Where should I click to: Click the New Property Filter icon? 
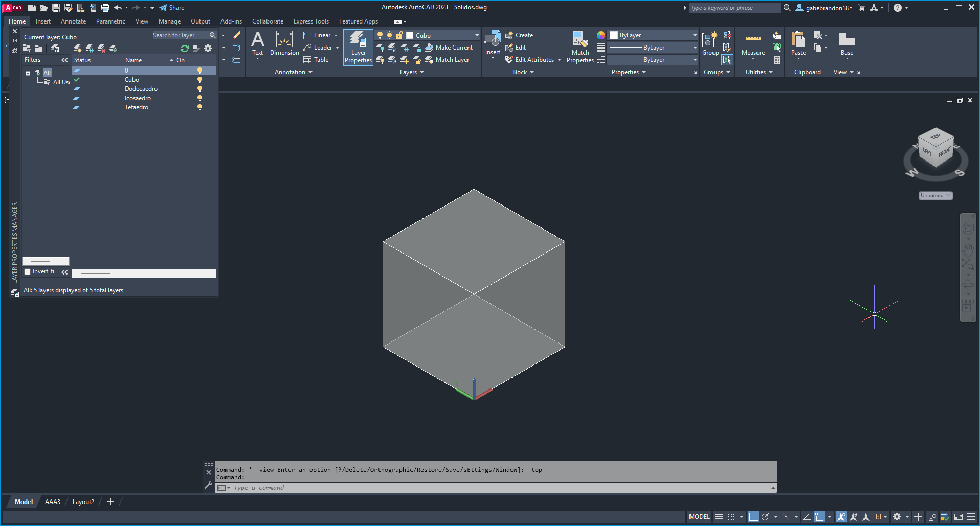tap(27, 49)
